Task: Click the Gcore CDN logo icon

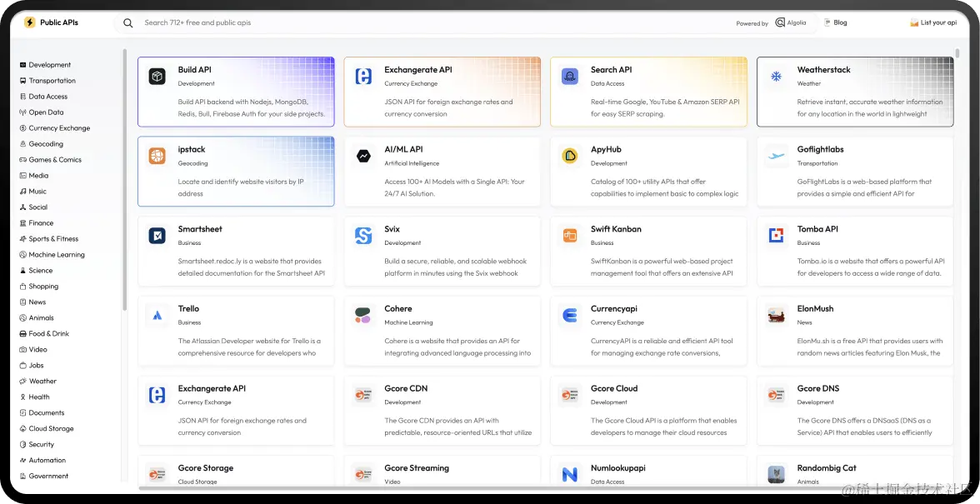Action: pyautogui.click(x=363, y=395)
